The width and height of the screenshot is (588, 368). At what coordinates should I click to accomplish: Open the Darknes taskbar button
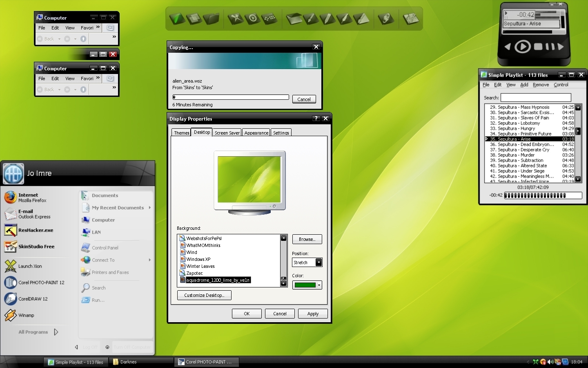click(142, 362)
